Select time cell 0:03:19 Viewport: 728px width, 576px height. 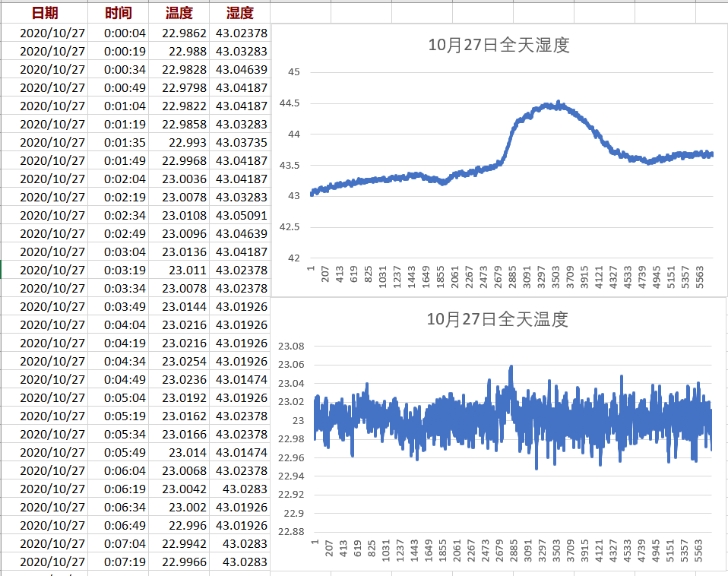click(x=119, y=270)
